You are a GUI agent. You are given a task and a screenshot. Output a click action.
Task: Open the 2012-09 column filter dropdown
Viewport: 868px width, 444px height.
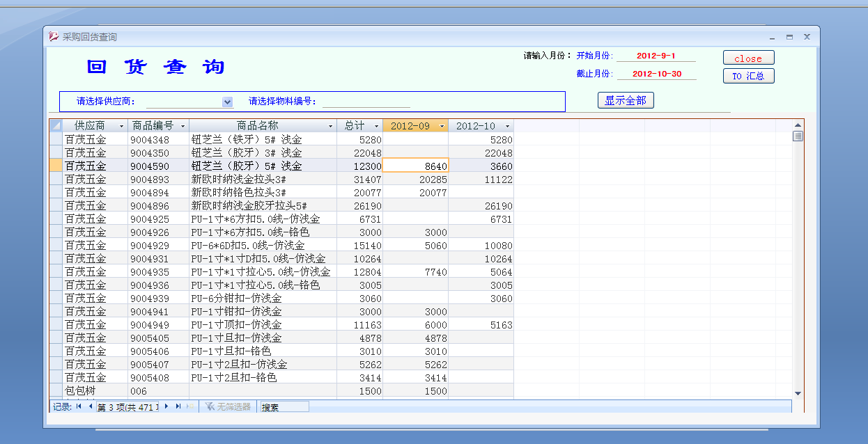pyautogui.click(x=442, y=126)
